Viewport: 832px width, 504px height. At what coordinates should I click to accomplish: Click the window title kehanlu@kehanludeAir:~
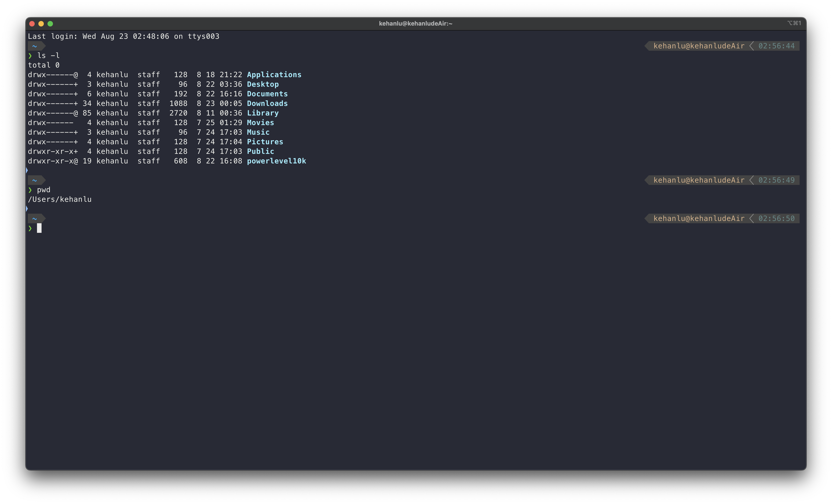click(415, 24)
